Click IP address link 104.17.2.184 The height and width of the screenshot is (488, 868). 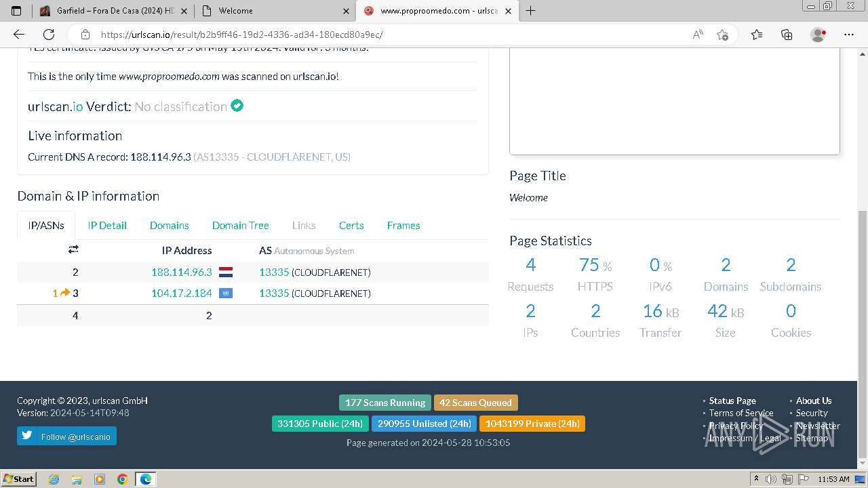click(182, 293)
